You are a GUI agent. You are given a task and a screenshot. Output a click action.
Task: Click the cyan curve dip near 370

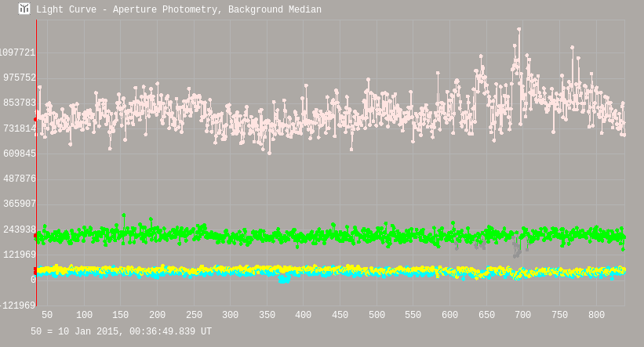(284, 278)
